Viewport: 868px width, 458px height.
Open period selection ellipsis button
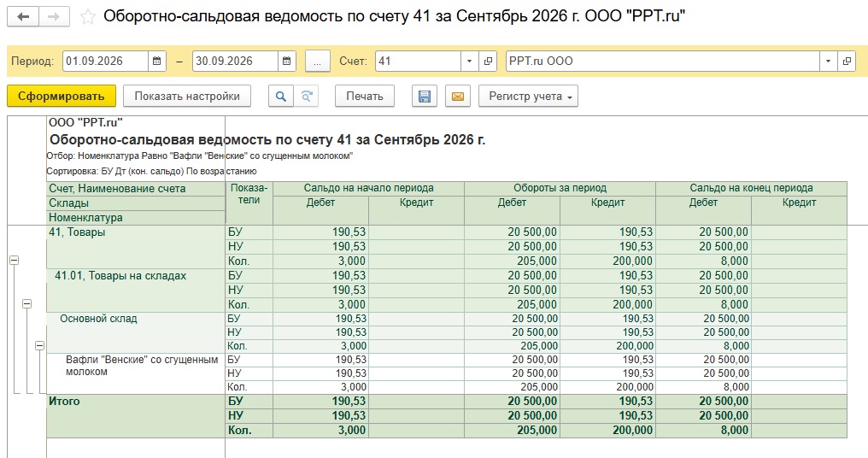point(317,61)
